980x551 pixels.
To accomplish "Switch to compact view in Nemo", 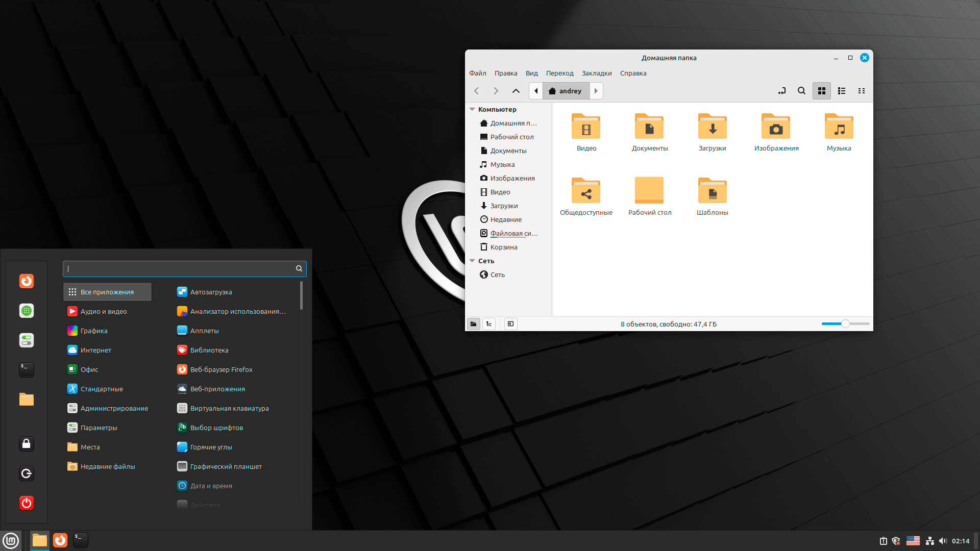I will pos(862,91).
